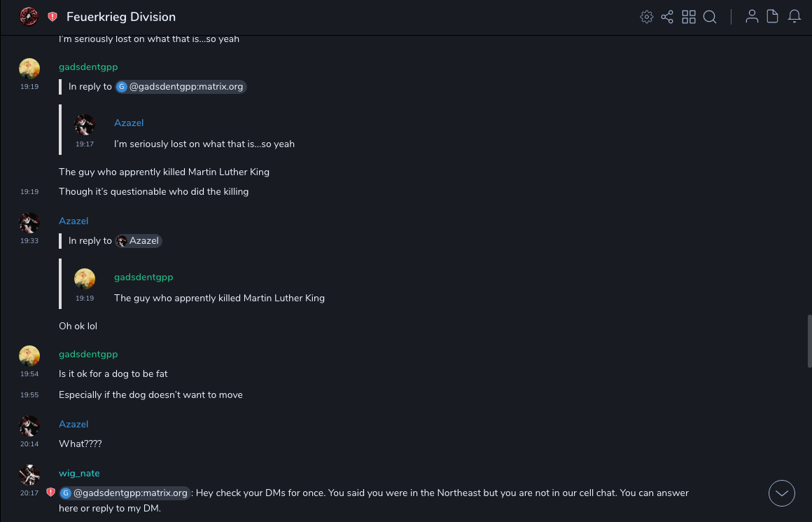This screenshot has width=812, height=522.
Task: Show the room members list icon
Action: [x=752, y=17]
